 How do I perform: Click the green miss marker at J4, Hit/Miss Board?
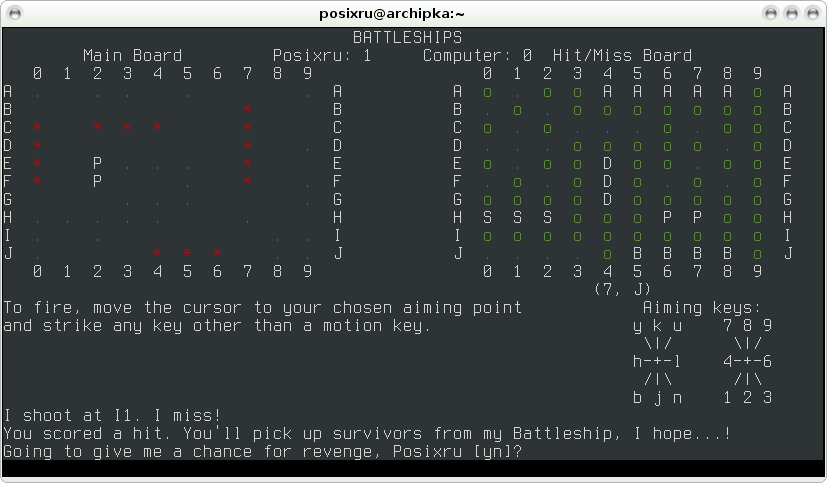607,255
